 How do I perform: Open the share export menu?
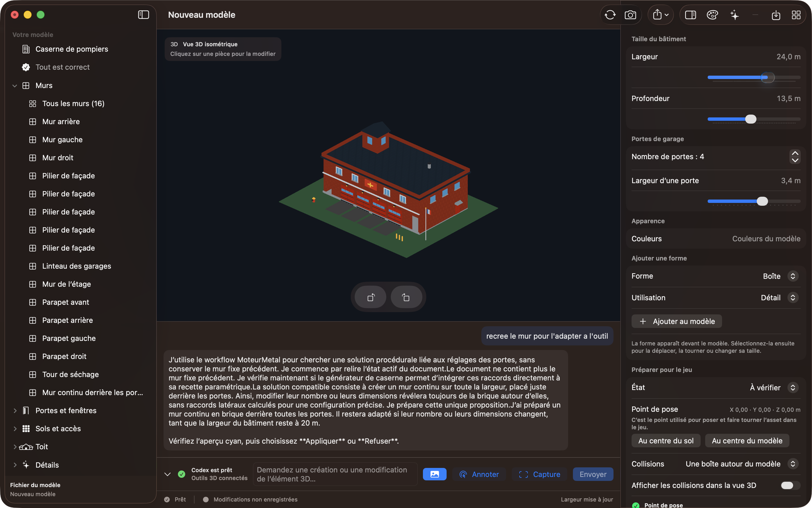click(660, 15)
